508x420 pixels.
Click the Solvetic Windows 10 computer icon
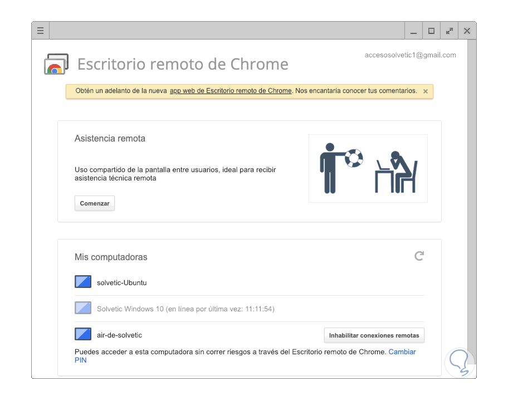point(83,308)
